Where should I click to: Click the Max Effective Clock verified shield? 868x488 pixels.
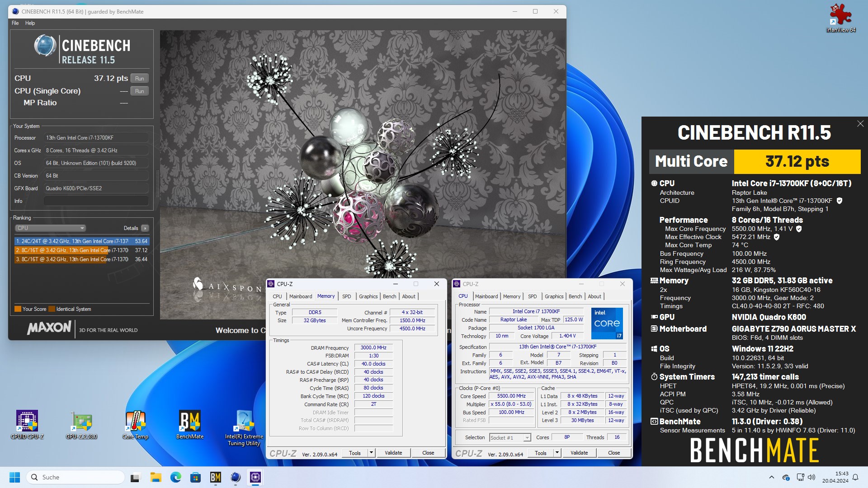click(x=777, y=237)
